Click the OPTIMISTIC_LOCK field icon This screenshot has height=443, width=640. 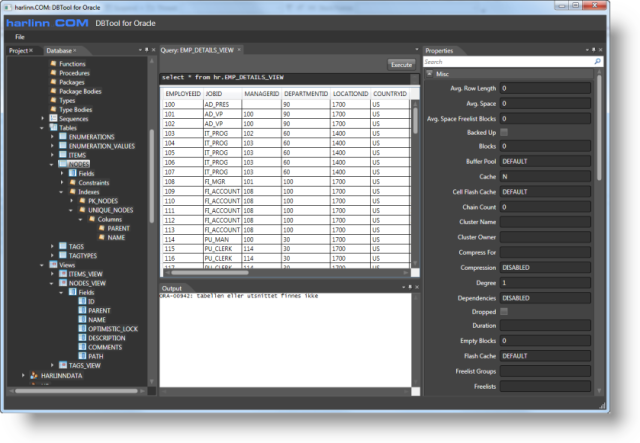(x=82, y=328)
